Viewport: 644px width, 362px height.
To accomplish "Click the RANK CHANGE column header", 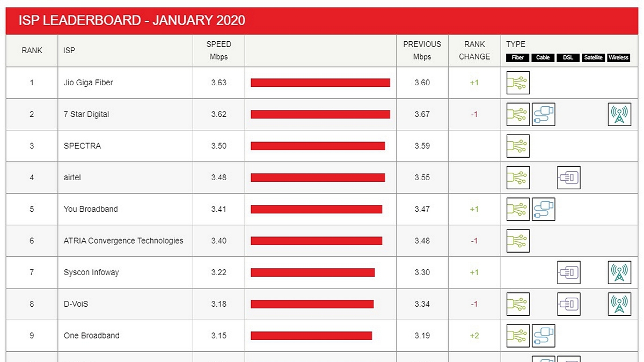I will [x=474, y=50].
